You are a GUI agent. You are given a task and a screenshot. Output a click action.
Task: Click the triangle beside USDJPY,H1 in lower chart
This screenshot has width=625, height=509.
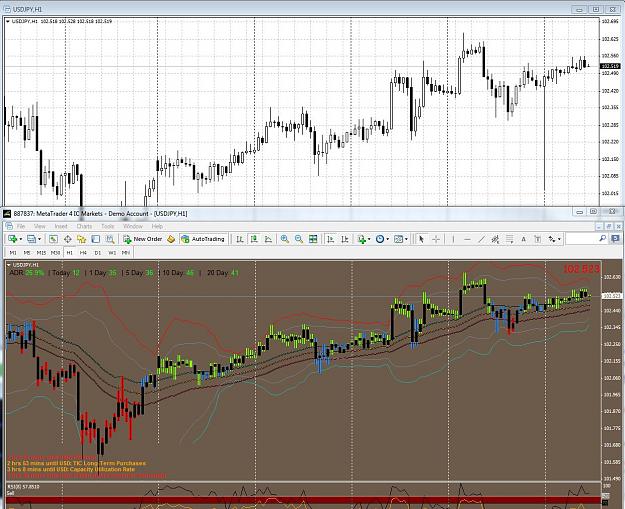click(9, 265)
